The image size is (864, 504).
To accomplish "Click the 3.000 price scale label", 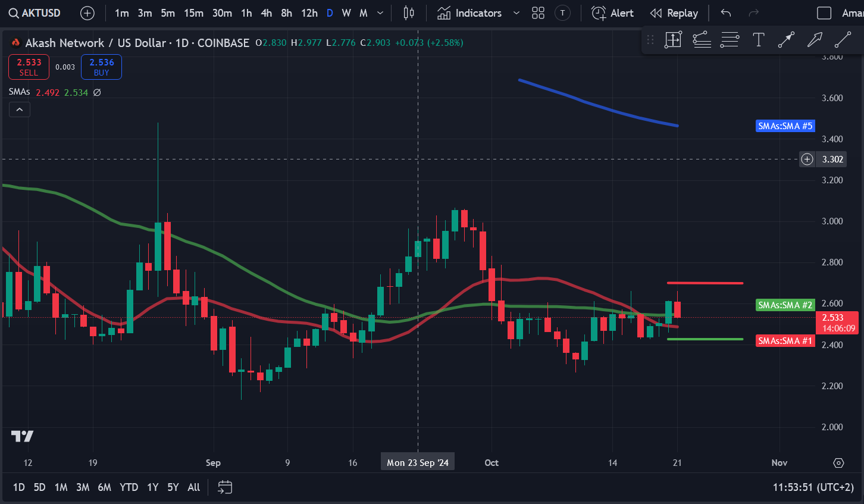I will click(832, 221).
